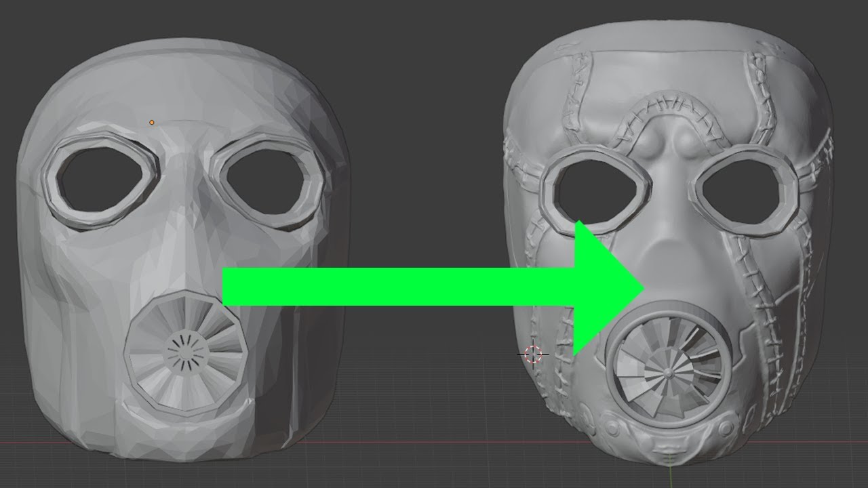
Task: Click the red-white 3D cursor crosshair
Action: pyautogui.click(x=533, y=354)
